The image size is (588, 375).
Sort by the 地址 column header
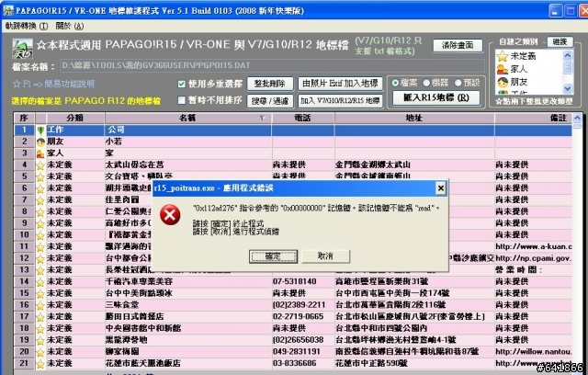pyautogui.click(x=414, y=118)
